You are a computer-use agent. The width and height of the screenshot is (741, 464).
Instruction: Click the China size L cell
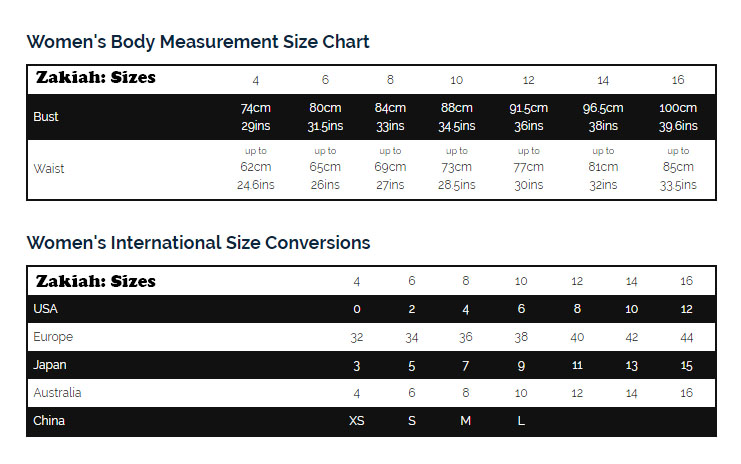(521, 421)
